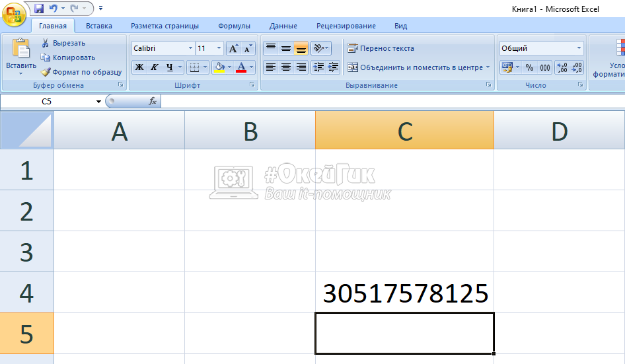Toggle bold Ж formatting
625x364 pixels.
[139, 67]
